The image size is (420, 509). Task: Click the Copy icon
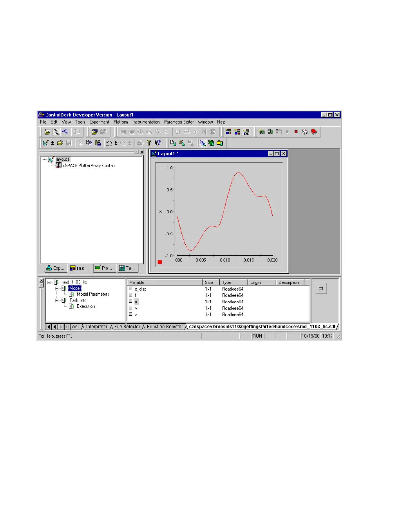point(89,143)
